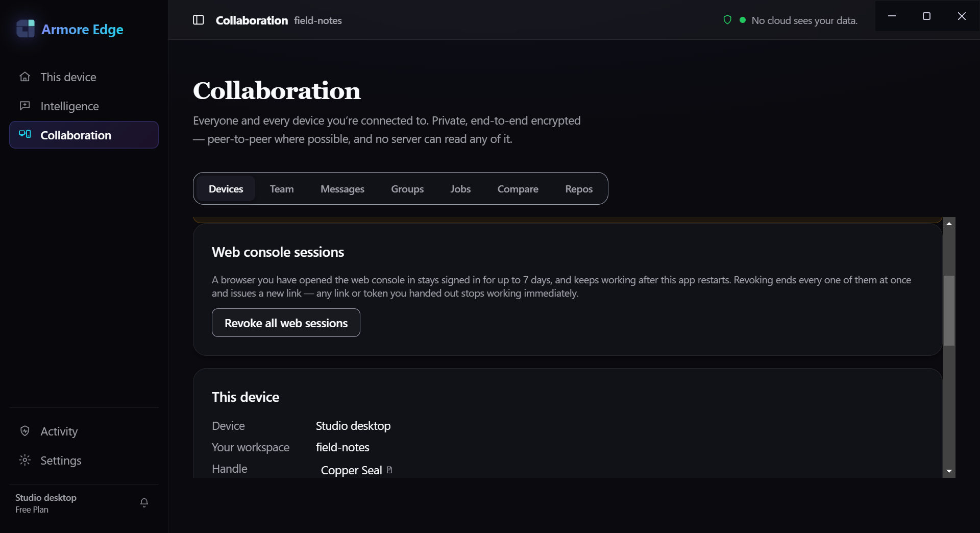Click the Handle label
The width and height of the screenshot is (980, 533).
click(230, 469)
